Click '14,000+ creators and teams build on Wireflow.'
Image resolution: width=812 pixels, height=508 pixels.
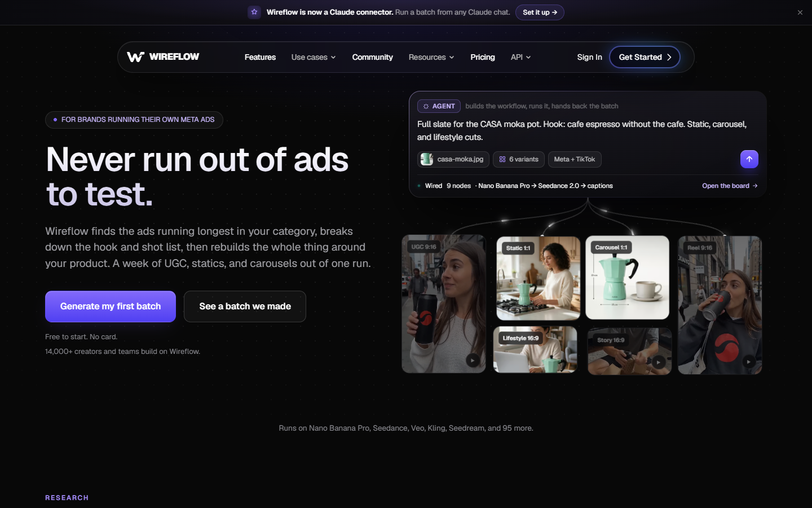[x=122, y=352]
